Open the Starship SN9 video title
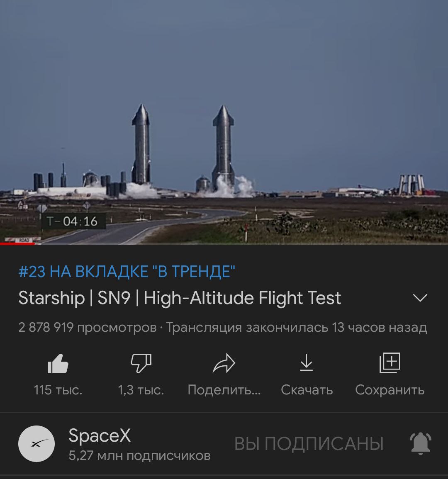The width and height of the screenshot is (448, 479). click(180, 298)
